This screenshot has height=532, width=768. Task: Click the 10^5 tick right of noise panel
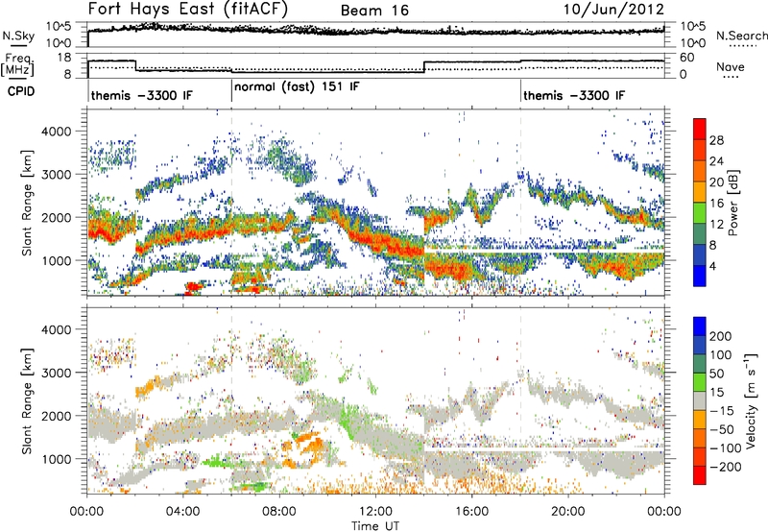pos(693,27)
